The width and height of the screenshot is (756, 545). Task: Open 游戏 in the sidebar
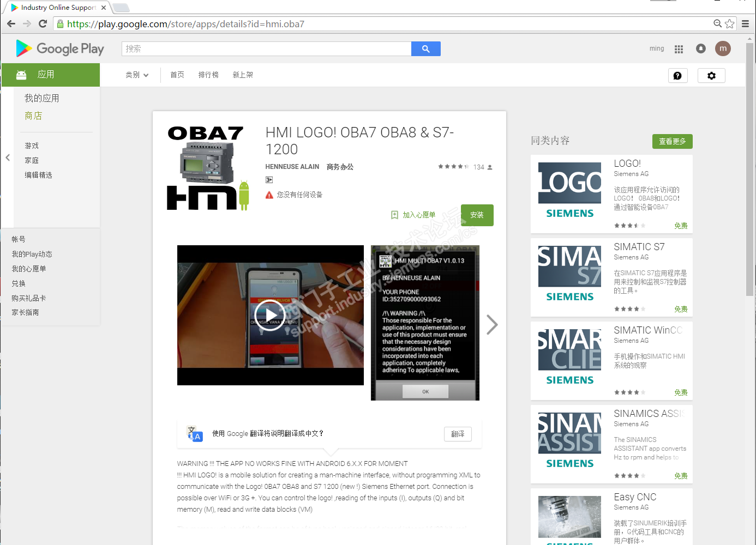pos(32,146)
